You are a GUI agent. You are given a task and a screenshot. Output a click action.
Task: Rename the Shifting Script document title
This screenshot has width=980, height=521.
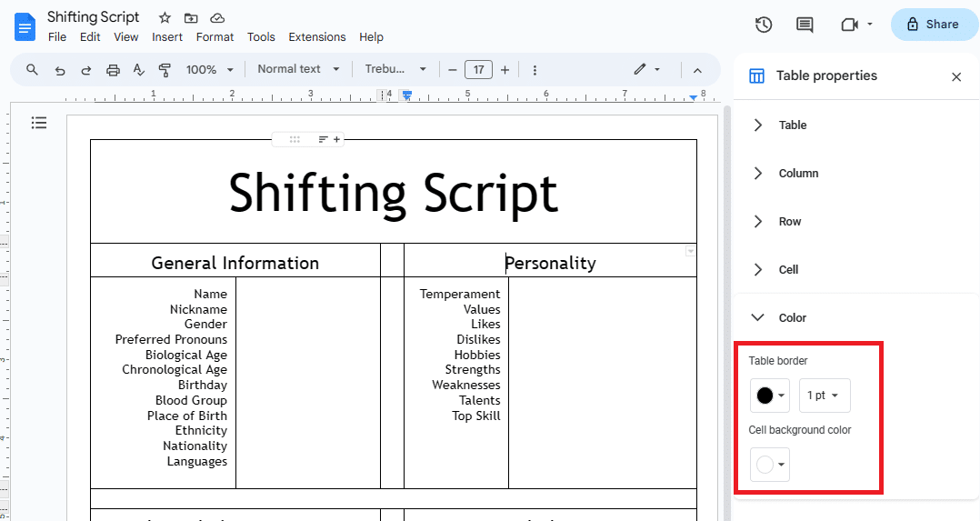pos(93,17)
